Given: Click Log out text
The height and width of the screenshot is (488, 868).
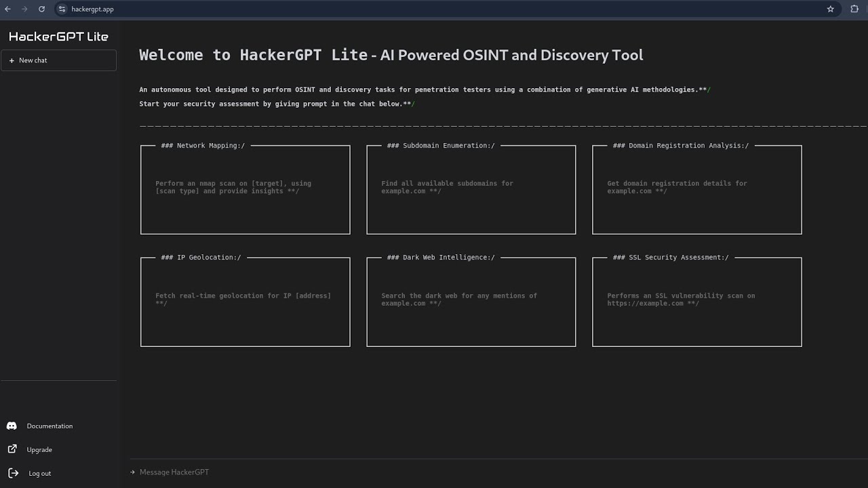Looking at the screenshot, I should pos(40,473).
